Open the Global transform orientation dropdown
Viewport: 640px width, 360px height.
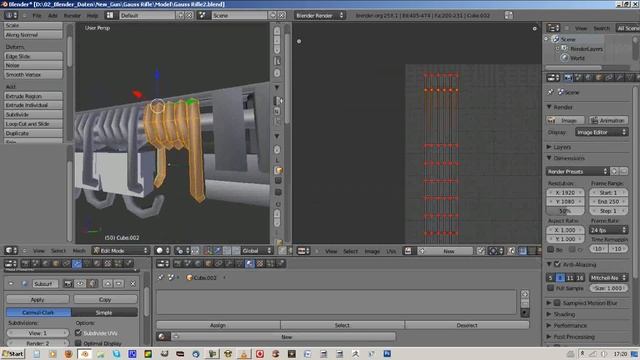pyautogui.click(x=256, y=250)
